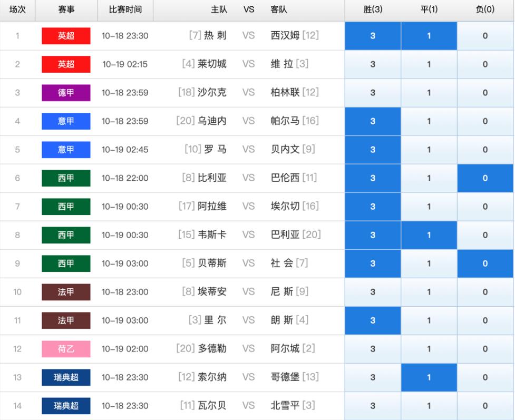Toggle draw (1) for 索尔纳 vs 哥德堡
Screen dimensions: 515x420
429,377
